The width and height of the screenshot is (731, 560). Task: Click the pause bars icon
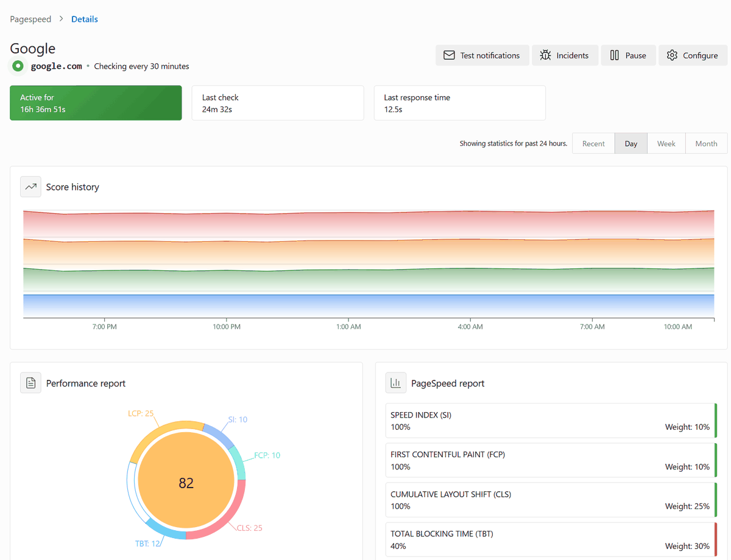coord(615,55)
